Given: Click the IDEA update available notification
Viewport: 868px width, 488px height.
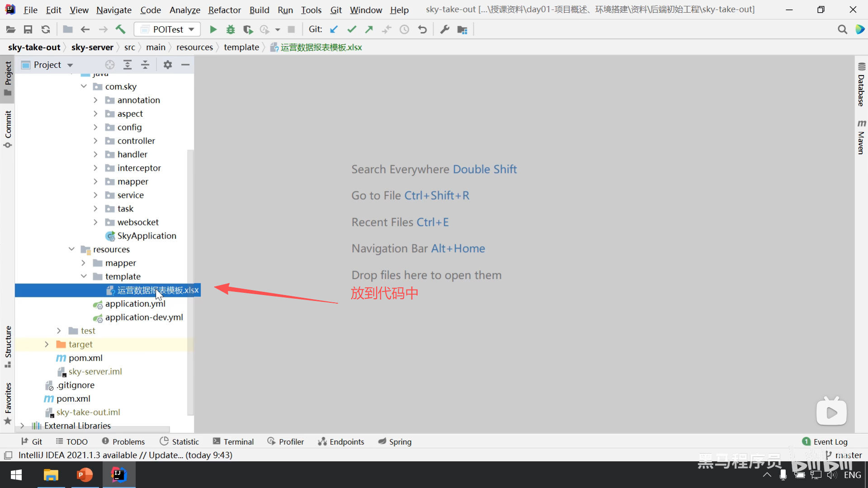Looking at the screenshot, I should coord(125,455).
